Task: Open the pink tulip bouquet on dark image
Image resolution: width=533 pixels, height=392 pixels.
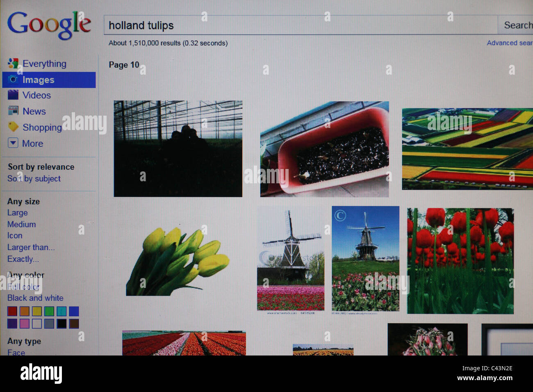Action: (428, 340)
